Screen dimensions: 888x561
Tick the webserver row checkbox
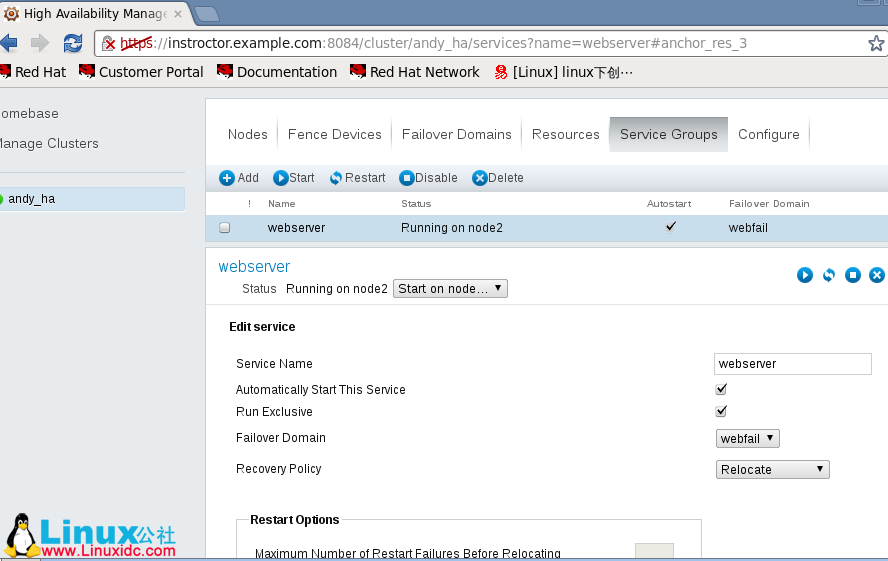[x=225, y=228]
